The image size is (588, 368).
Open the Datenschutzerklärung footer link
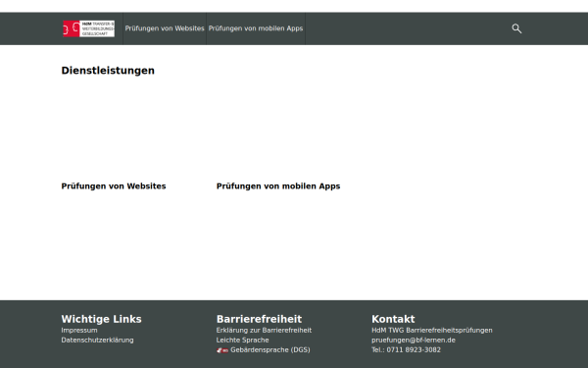pos(97,341)
